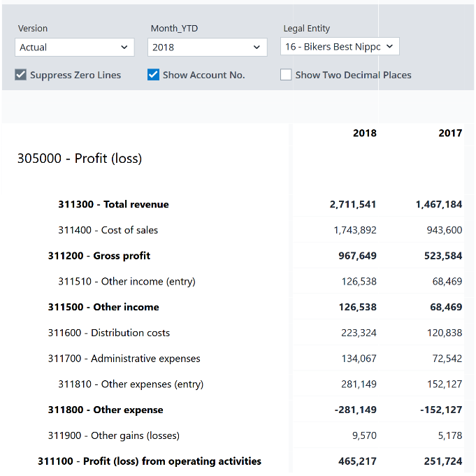
Task: Click the 311400 - Cost of sales row
Action: pos(108,230)
